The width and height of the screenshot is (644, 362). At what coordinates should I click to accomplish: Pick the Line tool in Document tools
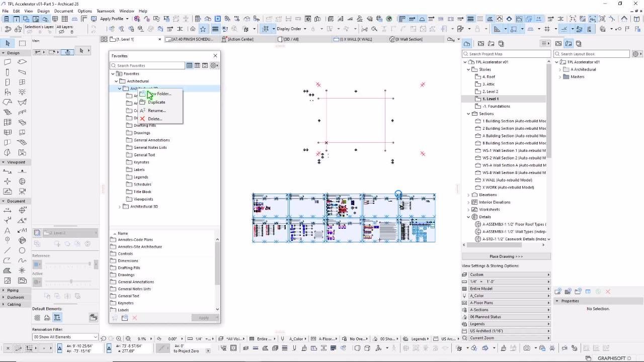click(x=8, y=250)
